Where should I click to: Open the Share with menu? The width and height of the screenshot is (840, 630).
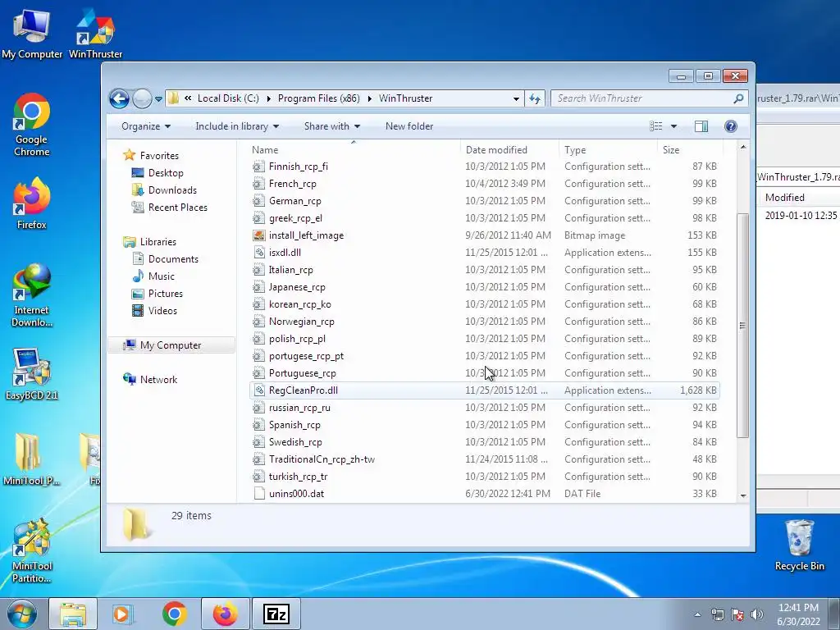coord(331,126)
